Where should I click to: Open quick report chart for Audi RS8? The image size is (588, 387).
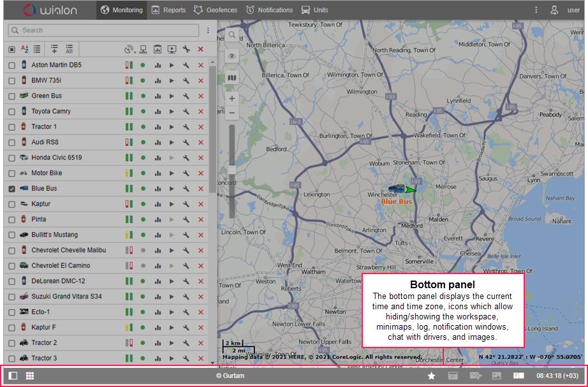point(157,142)
